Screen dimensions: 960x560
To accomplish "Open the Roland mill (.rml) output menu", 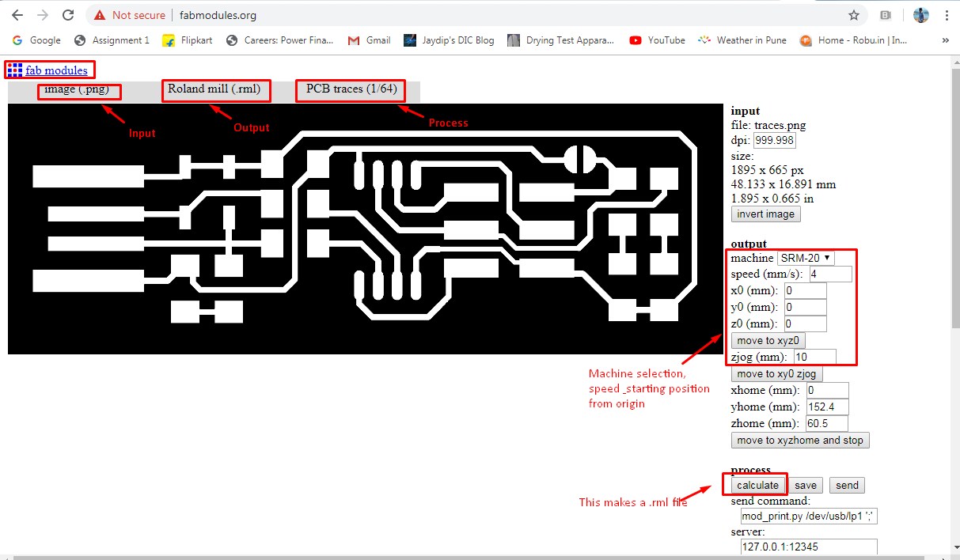I will (214, 89).
